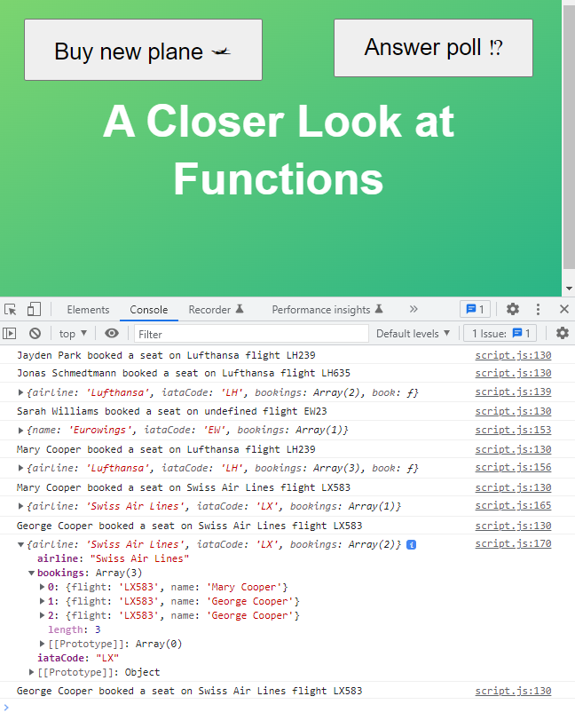Switch to the Console tab
The width and height of the screenshot is (575, 728).
tap(148, 310)
